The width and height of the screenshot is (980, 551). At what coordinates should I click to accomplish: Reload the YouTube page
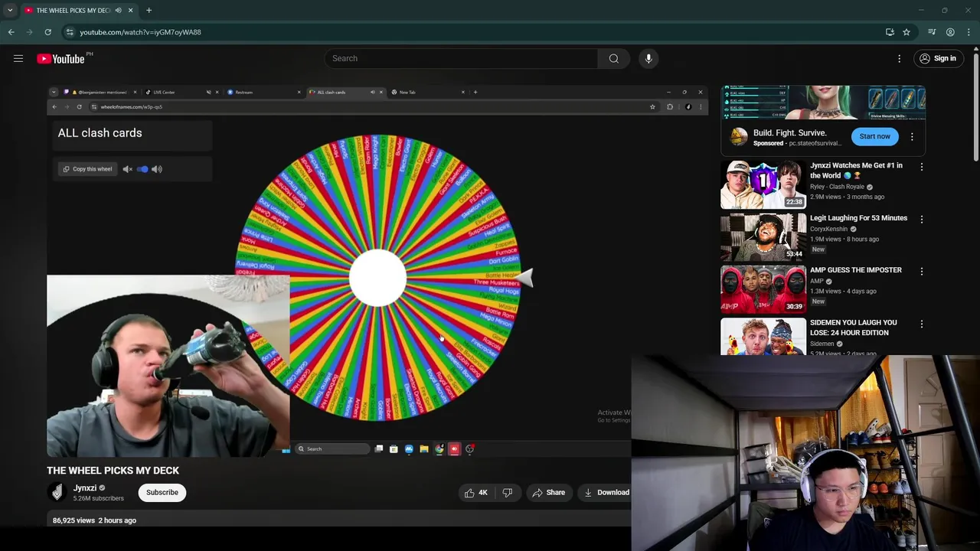tap(47, 32)
